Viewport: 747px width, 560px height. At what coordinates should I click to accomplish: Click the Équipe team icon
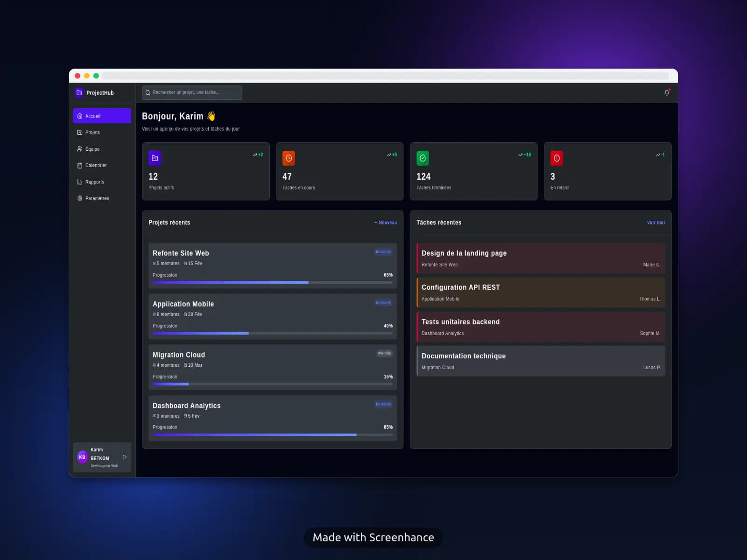pos(80,149)
